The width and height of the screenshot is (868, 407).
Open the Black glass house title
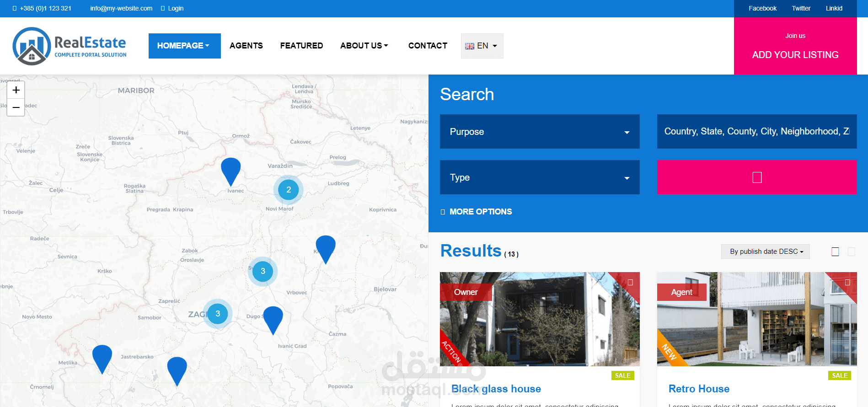click(x=496, y=389)
